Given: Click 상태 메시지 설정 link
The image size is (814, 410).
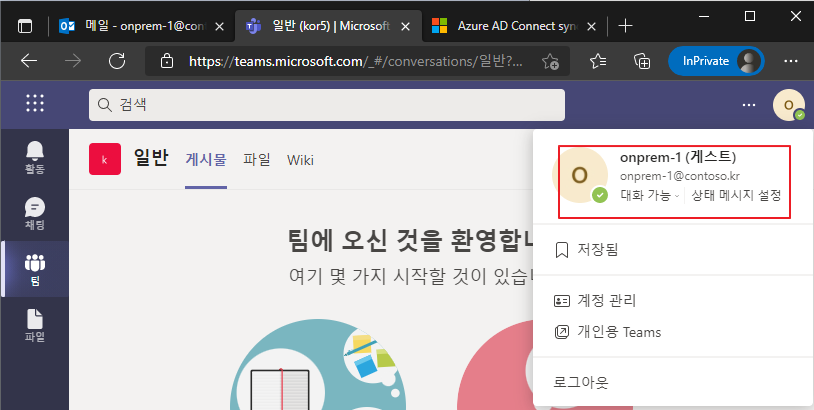Looking at the screenshot, I should click(736, 196).
